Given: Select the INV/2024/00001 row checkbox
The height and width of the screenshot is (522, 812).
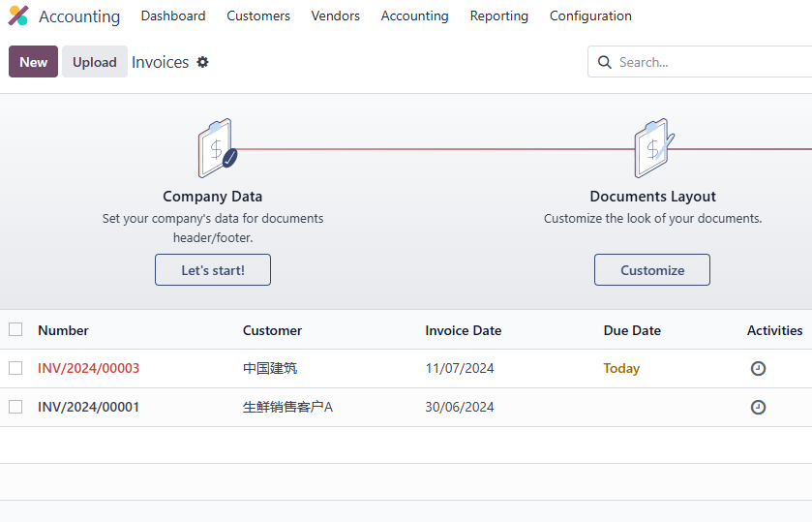Looking at the screenshot, I should (x=15, y=407).
